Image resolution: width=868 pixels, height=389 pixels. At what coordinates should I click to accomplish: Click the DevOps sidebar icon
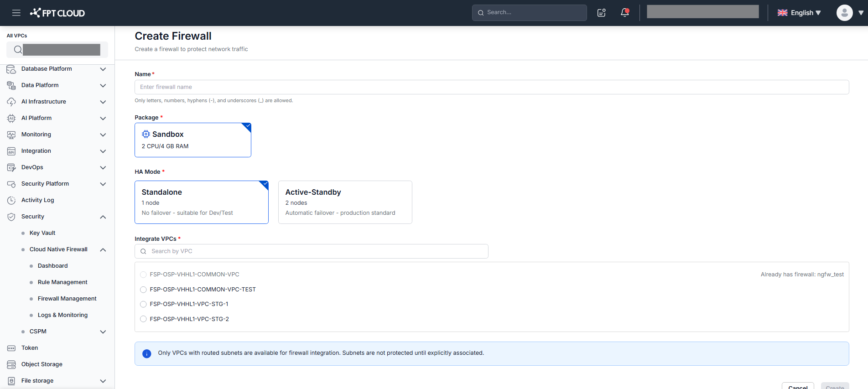coord(11,167)
